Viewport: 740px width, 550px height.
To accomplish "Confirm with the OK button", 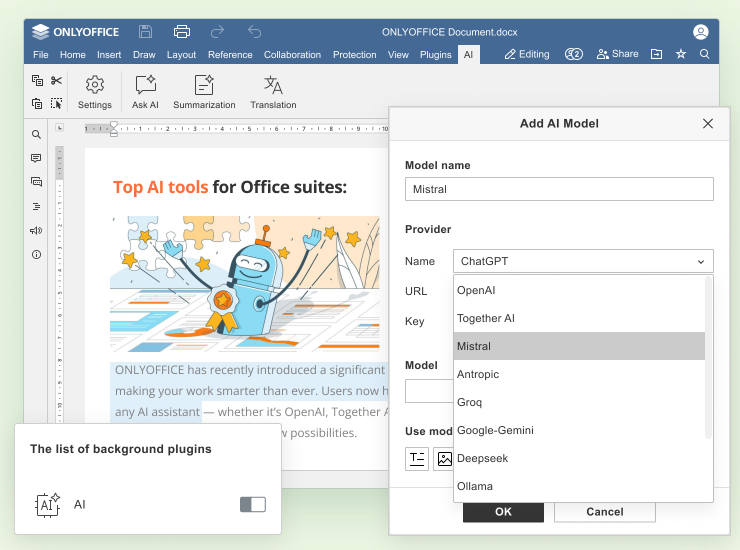I will coord(503,512).
